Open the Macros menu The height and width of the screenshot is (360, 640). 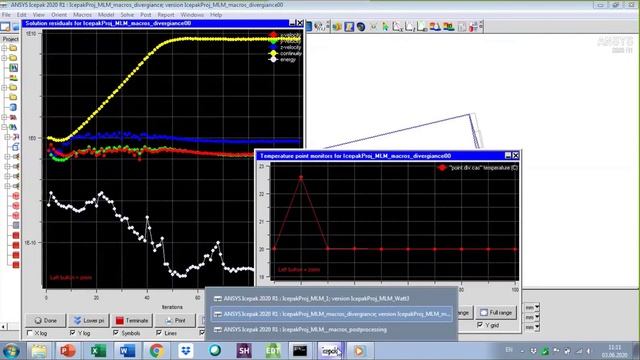(82, 15)
